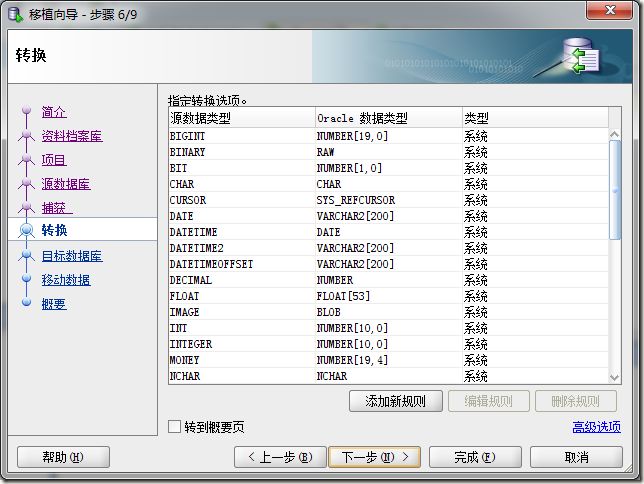This screenshot has height=484, width=644.
Task: Click the 源数据库 step node icon
Action: click(27, 182)
